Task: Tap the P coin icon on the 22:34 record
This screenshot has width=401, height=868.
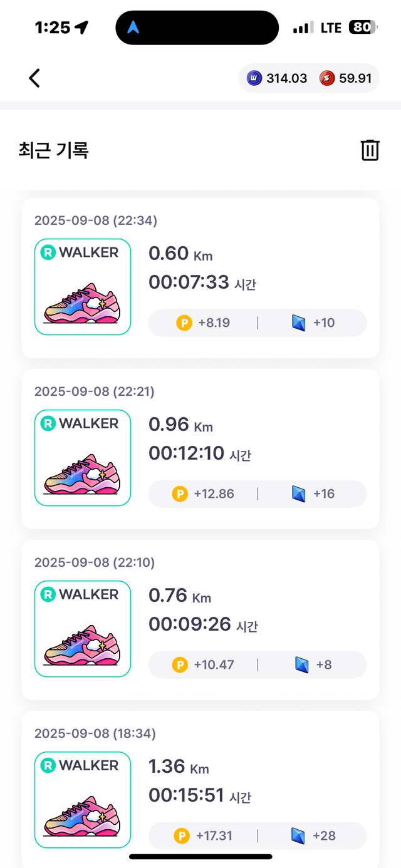Action: [x=184, y=323]
